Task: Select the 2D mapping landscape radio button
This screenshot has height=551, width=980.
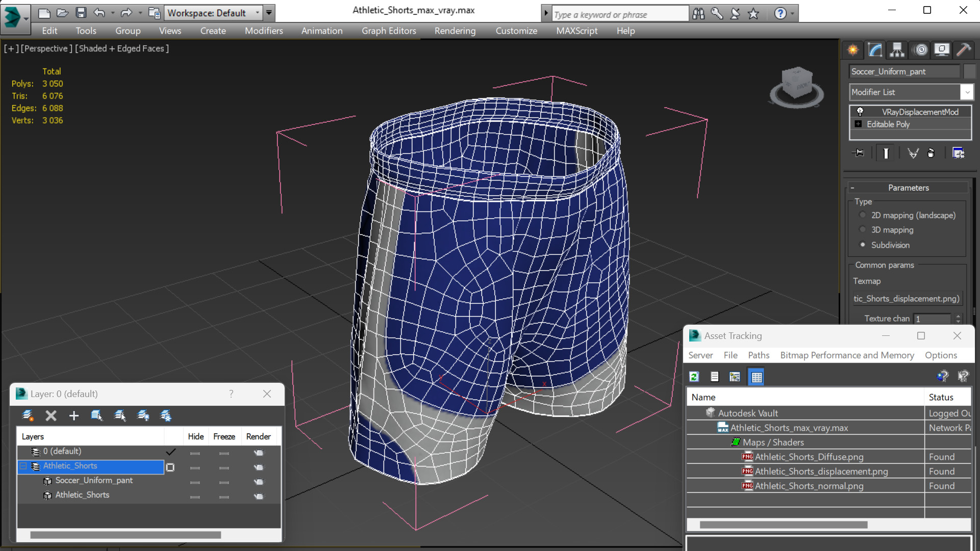Action: coord(864,215)
